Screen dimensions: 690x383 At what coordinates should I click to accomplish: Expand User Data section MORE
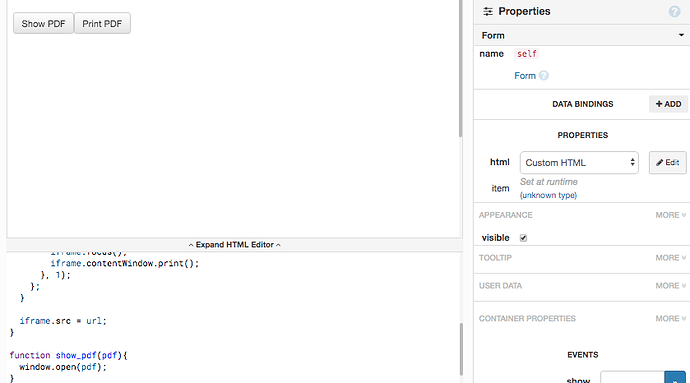[670, 286]
